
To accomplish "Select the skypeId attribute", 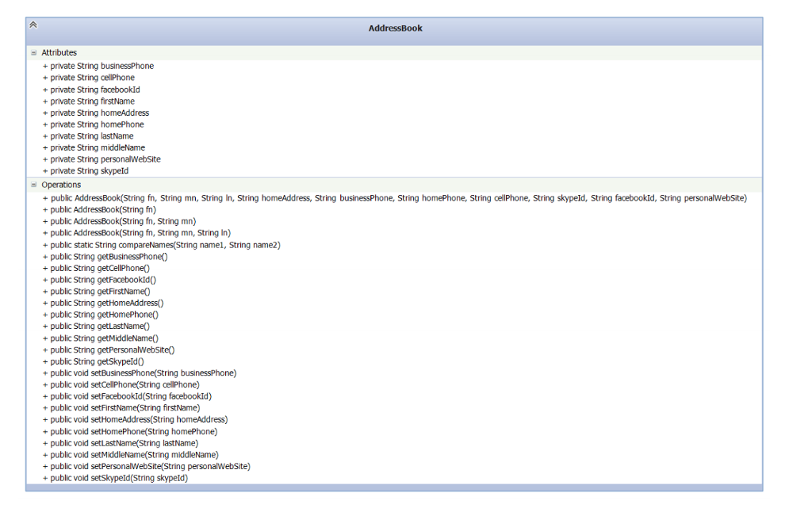I will click(86, 170).
